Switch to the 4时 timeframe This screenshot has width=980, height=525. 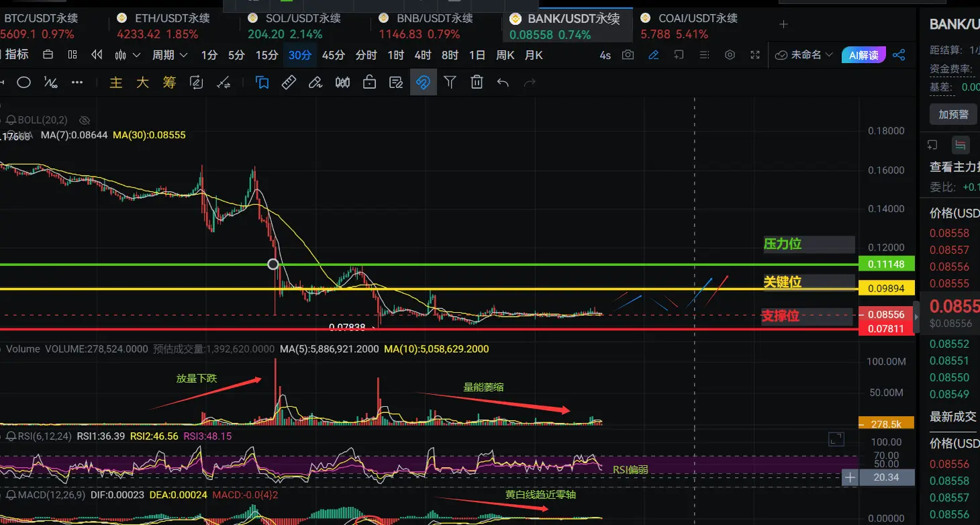(423, 55)
